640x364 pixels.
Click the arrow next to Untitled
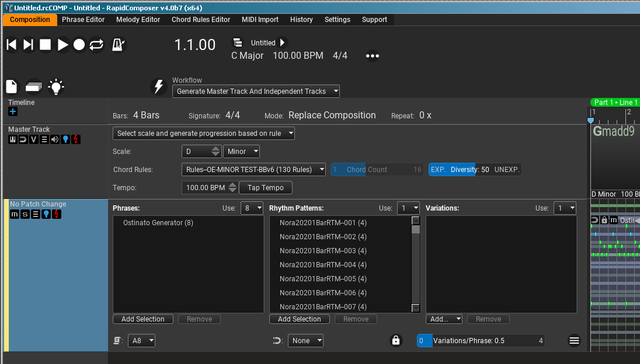coord(282,42)
